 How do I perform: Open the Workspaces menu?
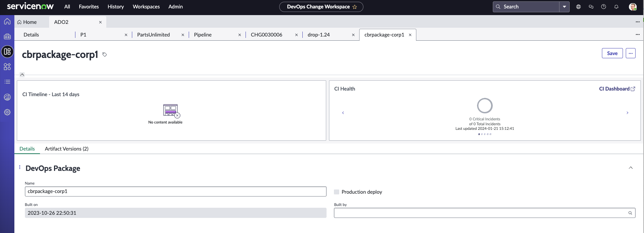coord(146,7)
